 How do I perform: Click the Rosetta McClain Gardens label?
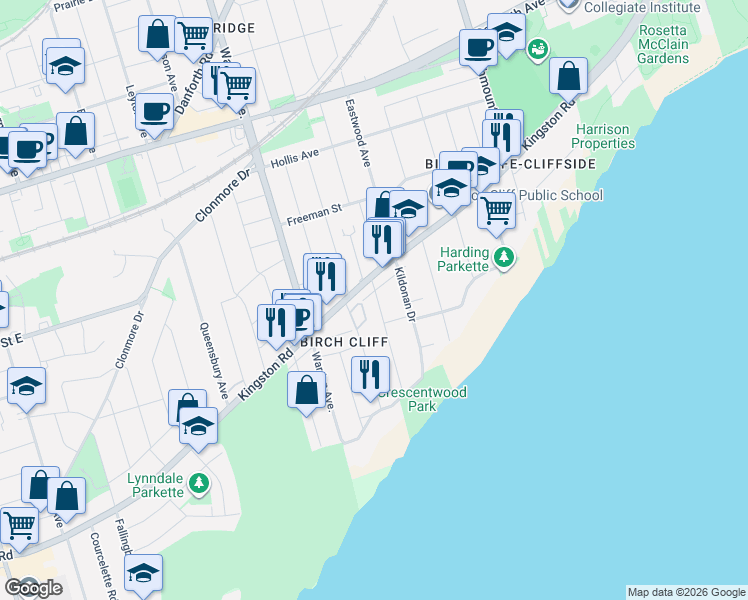click(x=663, y=44)
